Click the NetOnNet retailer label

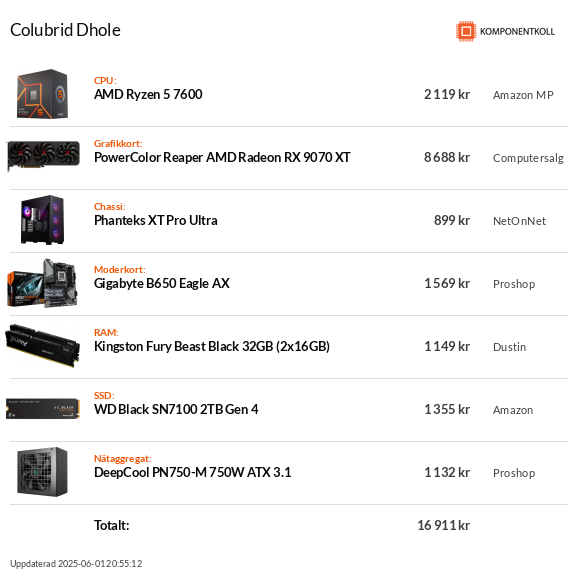[519, 221]
